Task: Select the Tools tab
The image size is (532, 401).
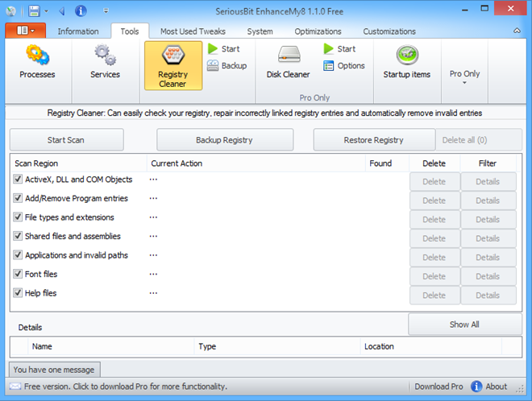Action: tap(130, 31)
